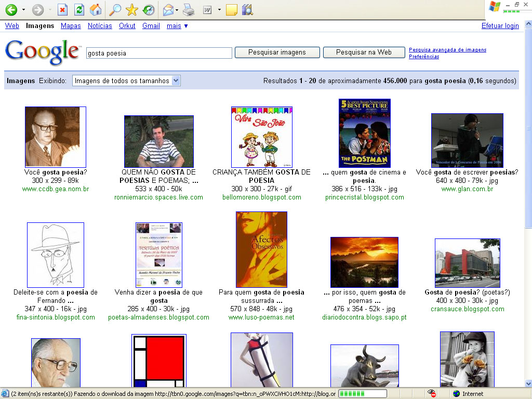Switch to the Web search tab

pyautogui.click(x=12, y=25)
